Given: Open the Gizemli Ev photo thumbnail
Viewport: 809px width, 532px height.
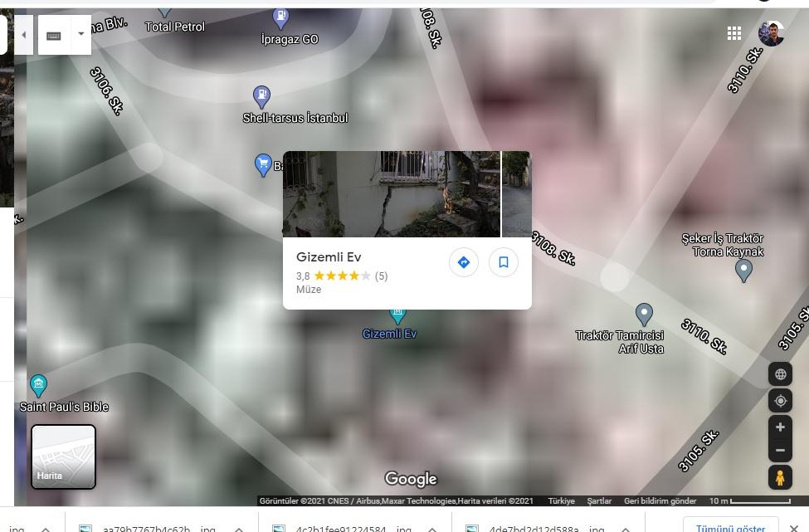Looking at the screenshot, I should (391, 194).
